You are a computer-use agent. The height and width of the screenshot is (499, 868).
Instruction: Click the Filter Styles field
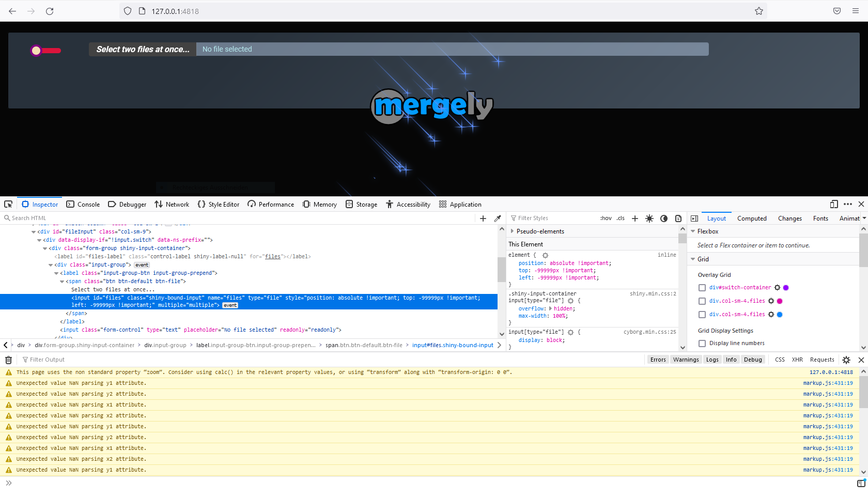[552, 218]
